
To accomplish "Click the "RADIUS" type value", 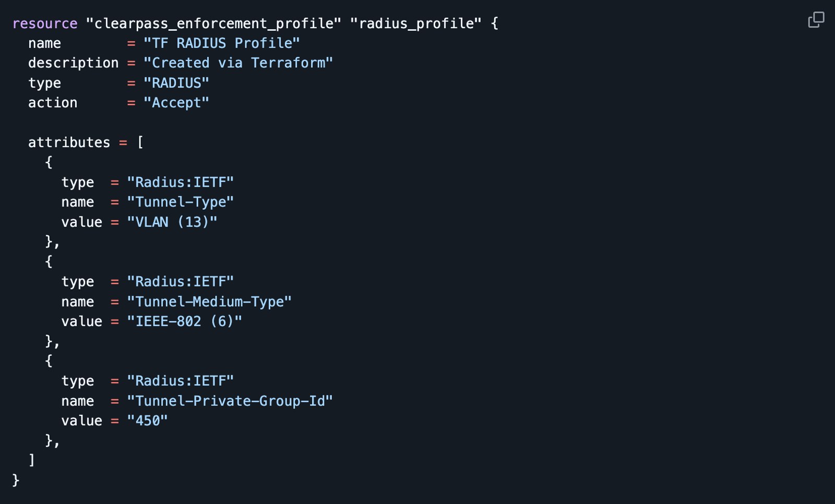I will click(176, 83).
